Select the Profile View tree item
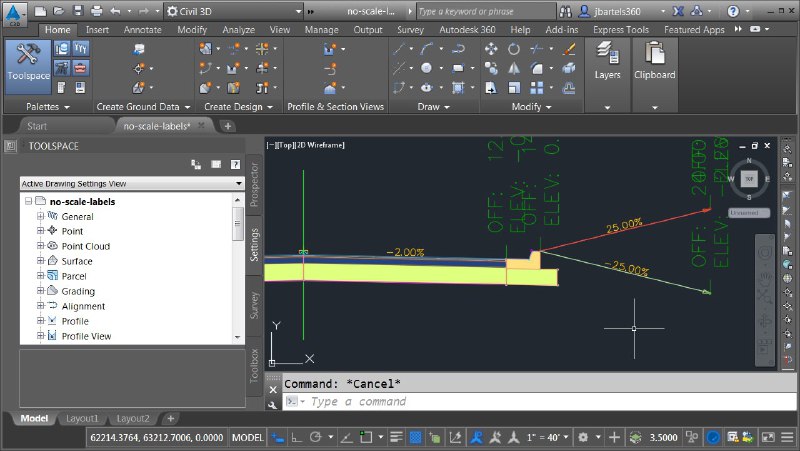Image resolution: width=800 pixels, height=451 pixels. coord(86,336)
